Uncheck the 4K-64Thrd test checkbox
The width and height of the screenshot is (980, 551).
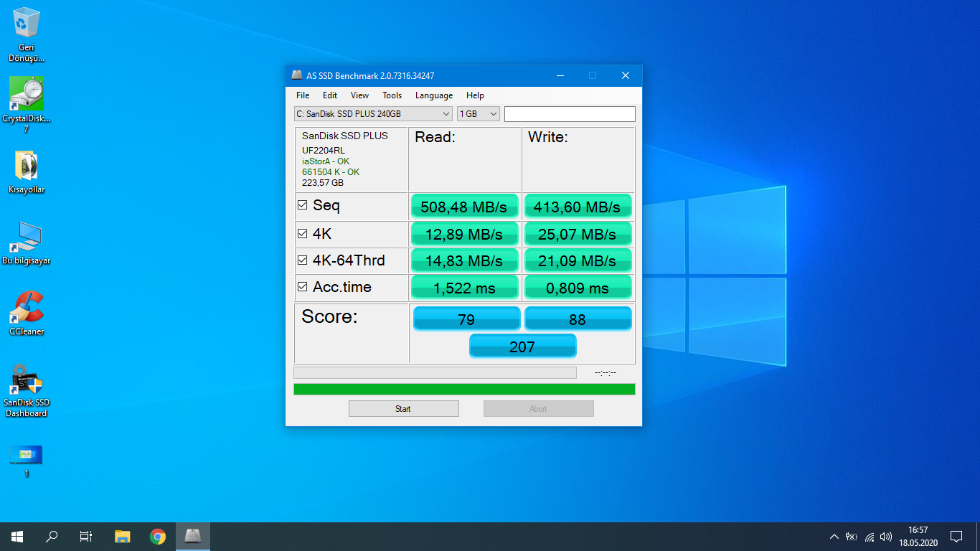(303, 260)
